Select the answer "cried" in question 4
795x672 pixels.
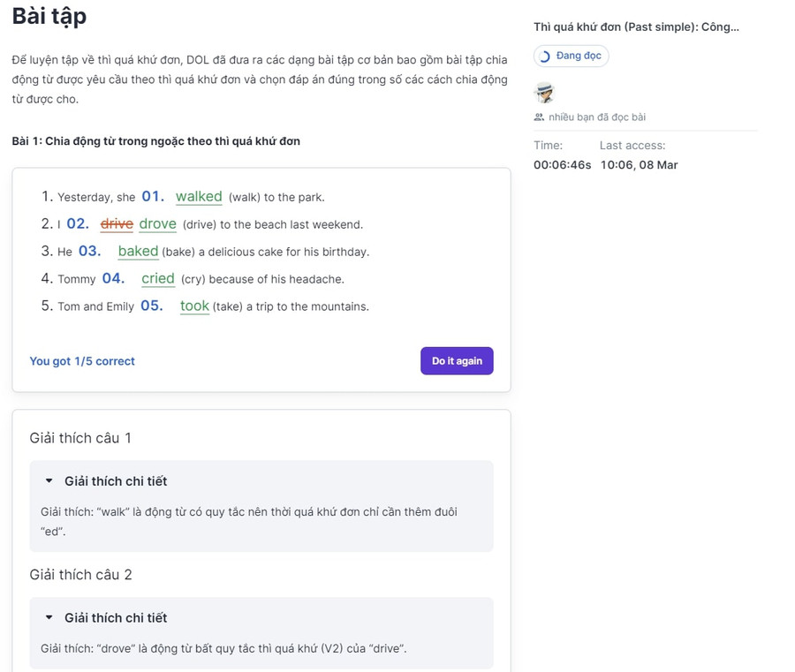(158, 279)
